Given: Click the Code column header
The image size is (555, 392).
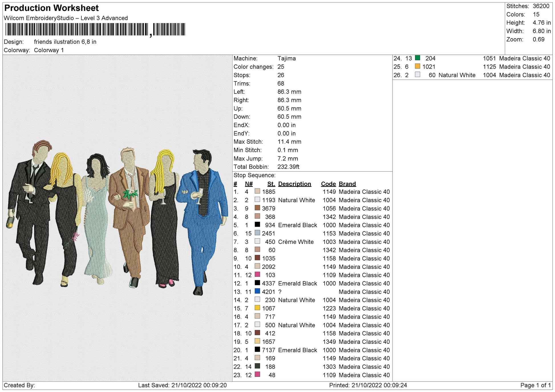Looking at the screenshot, I should 328,184.
